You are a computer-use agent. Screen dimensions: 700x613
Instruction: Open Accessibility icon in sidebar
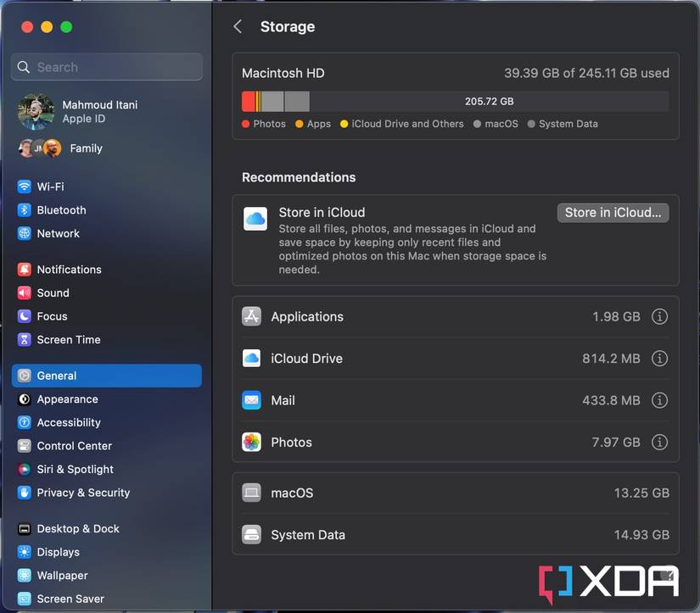click(x=24, y=422)
